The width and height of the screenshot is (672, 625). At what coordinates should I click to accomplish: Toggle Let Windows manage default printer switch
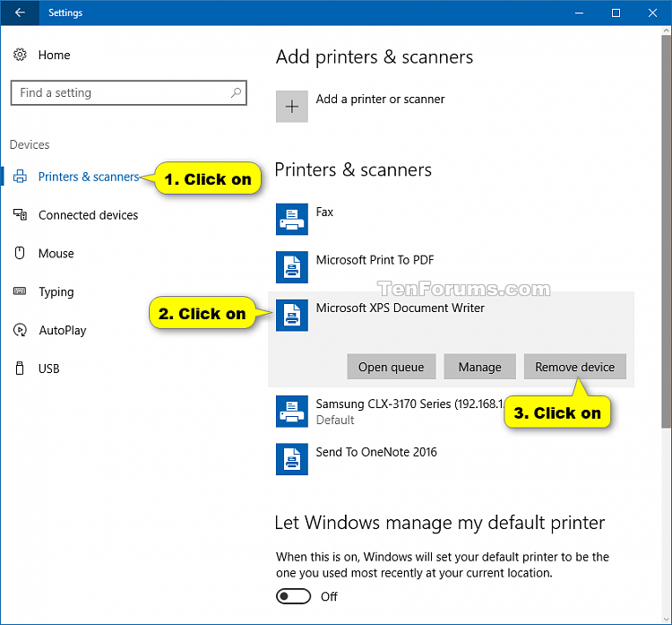pyautogui.click(x=294, y=596)
